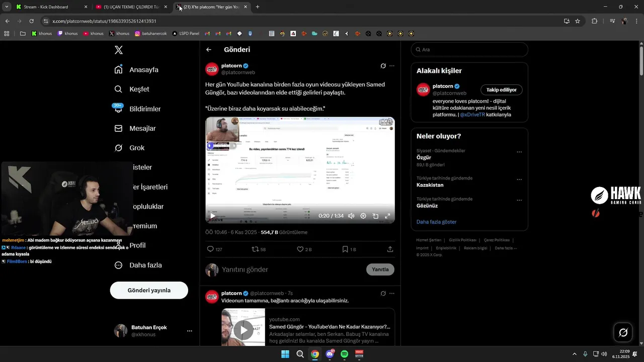Toggle picture-in-picture on video
The image size is (644, 362).
[375, 216]
